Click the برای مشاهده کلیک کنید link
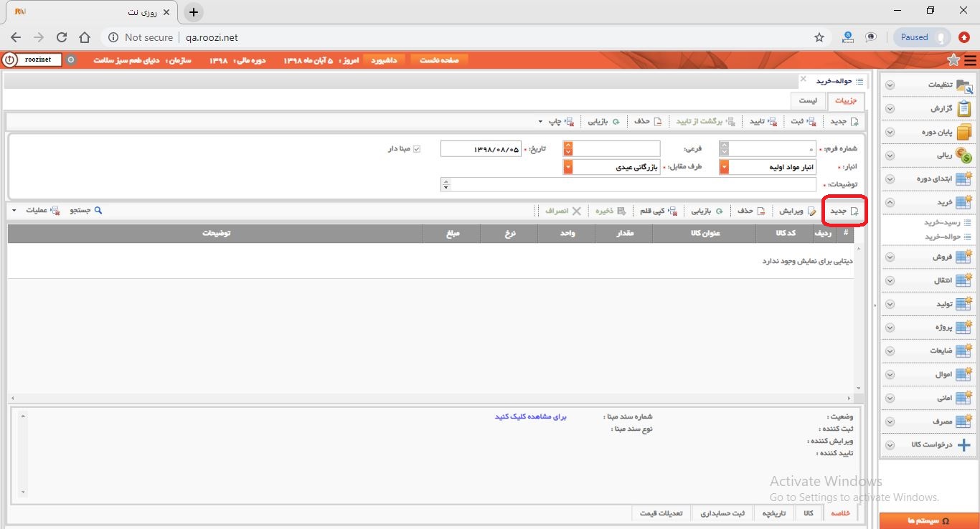The width and height of the screenshot is (980, 529). click(531, 416)
